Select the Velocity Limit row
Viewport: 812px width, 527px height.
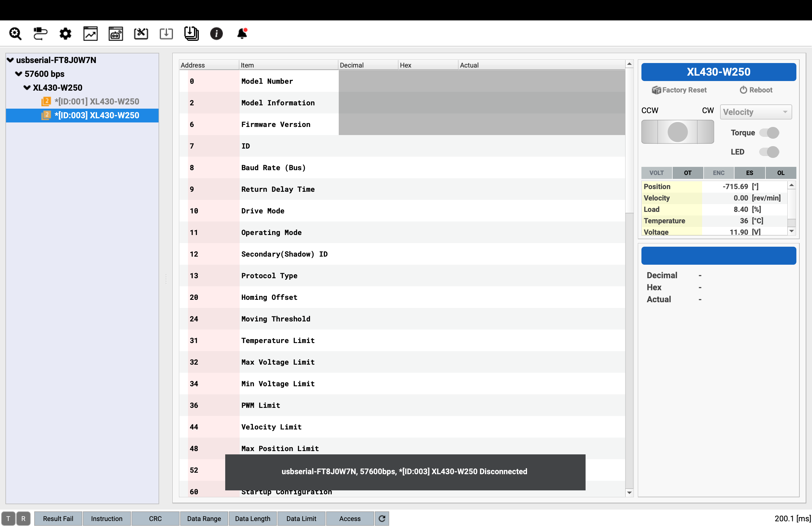point(402,427)
